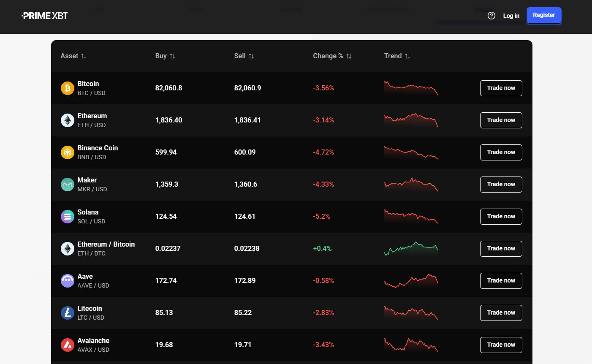
Task: Open the Log in link
Action: point(511,15)
